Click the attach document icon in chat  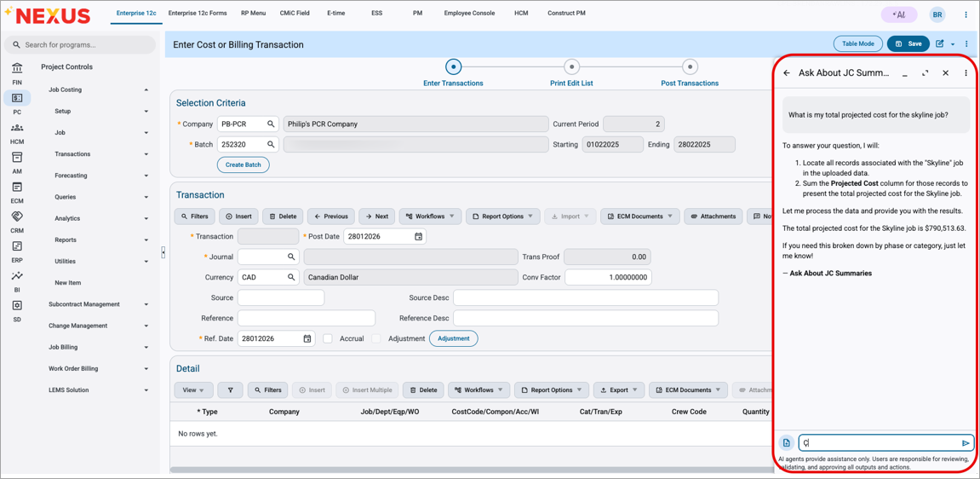(786, 442)
